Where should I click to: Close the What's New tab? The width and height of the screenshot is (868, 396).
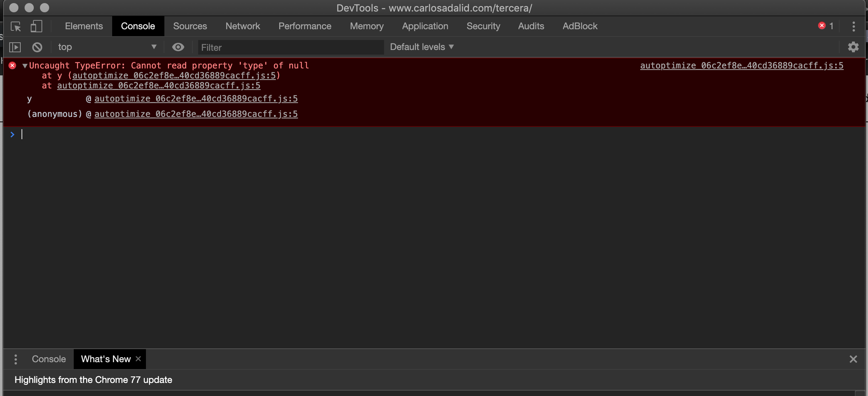click(138, 359)
